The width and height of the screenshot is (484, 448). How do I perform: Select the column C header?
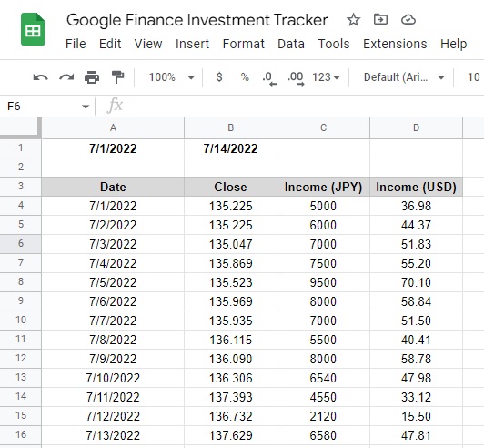323,127
